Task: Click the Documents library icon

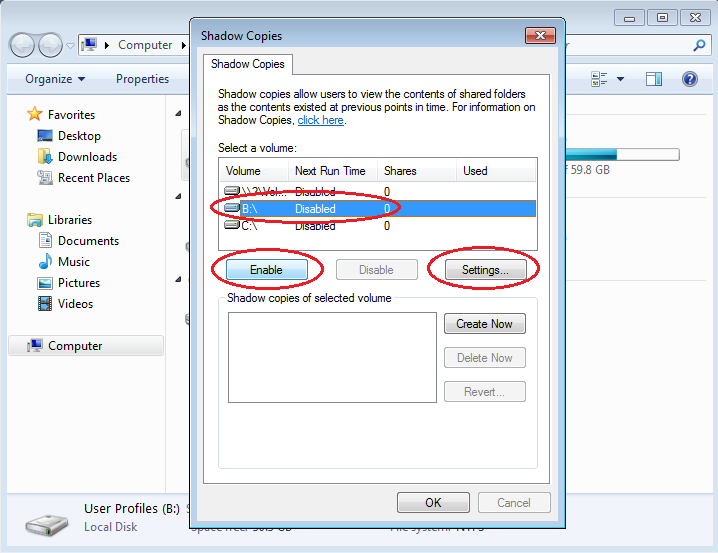Action: tap(45, 240)
